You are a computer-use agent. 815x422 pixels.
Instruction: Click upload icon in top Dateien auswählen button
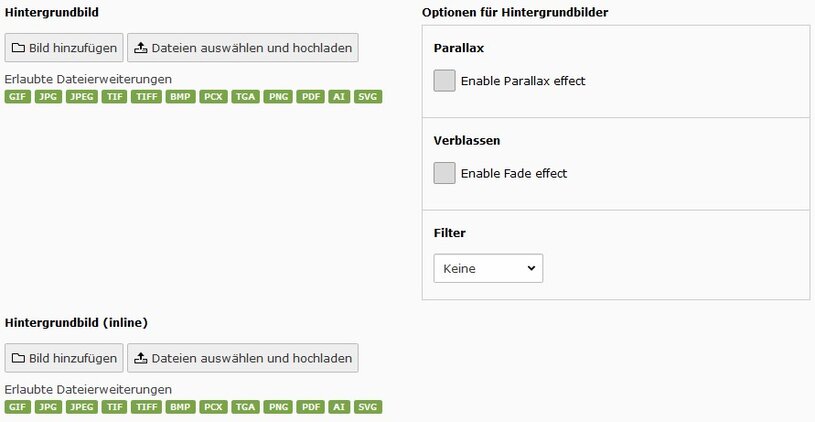141,47
